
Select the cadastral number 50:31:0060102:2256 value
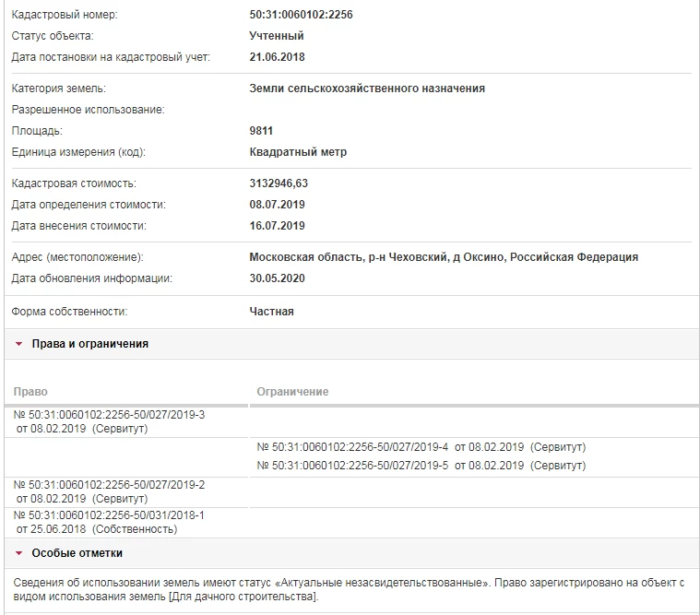click(301, 15)
